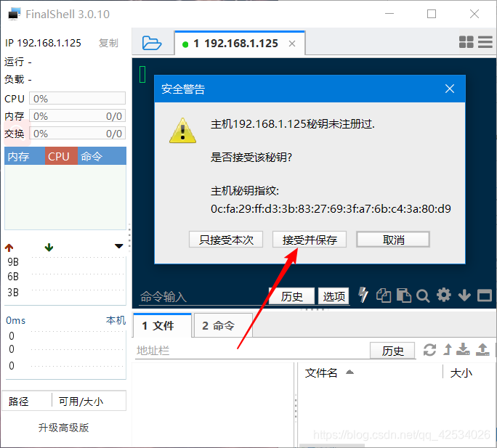The image size is (497, 448).
Task: Click 本机 ping label
Action: point(116,320)
